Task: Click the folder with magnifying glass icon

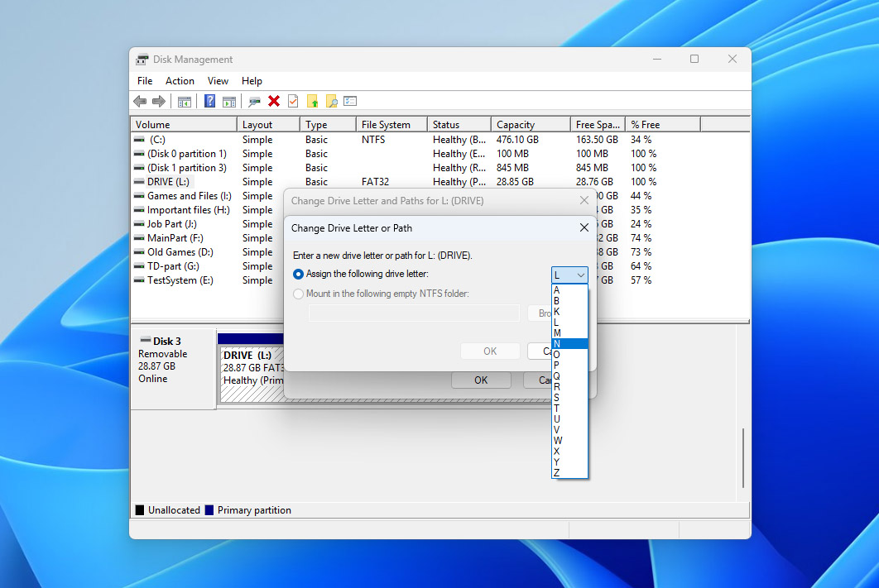Action: [x=331, y=102]
